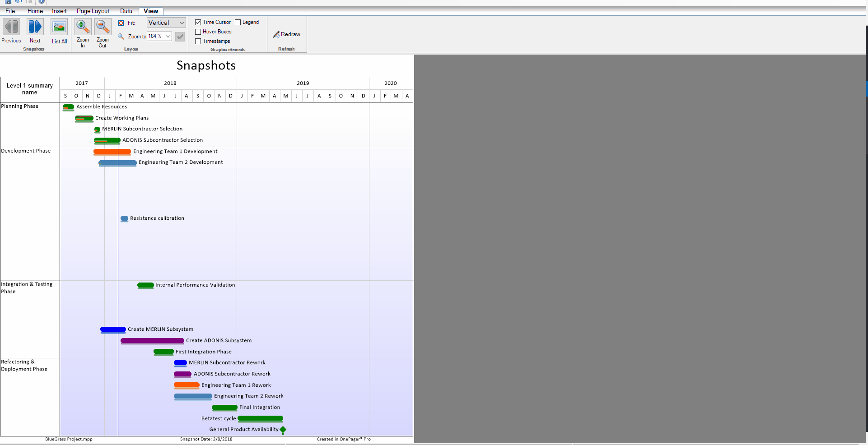The height and width of the screenshot is (445, 868).
Task: Select Engineering Team 2 Development blue bar
Action: click(x=117, y=162)
